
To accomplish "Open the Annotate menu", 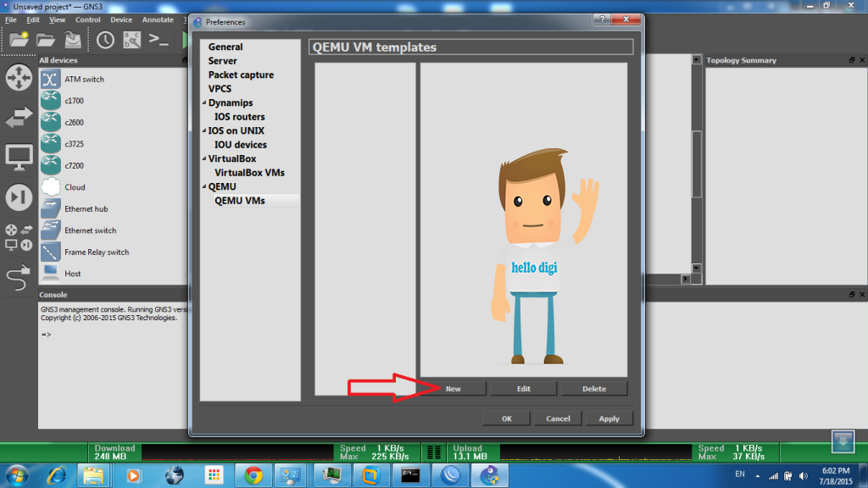I will [158, 19].
